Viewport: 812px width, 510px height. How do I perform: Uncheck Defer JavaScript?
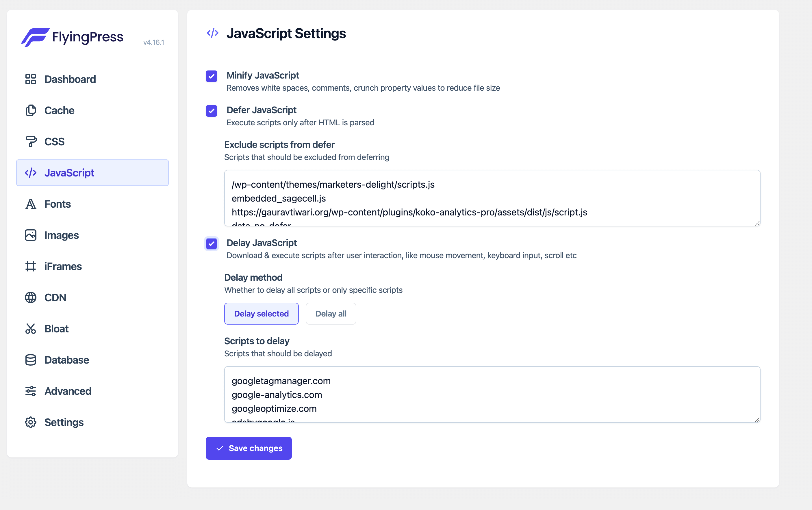point(212,111)
